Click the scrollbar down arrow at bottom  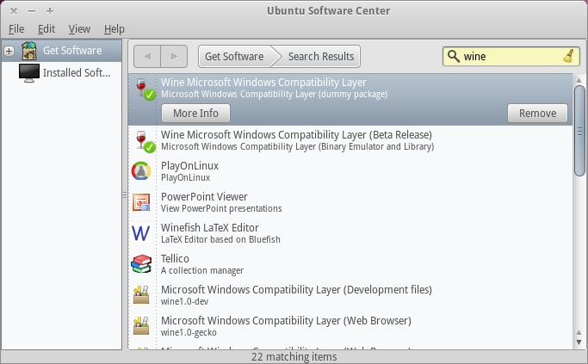[x=579, y=342]
